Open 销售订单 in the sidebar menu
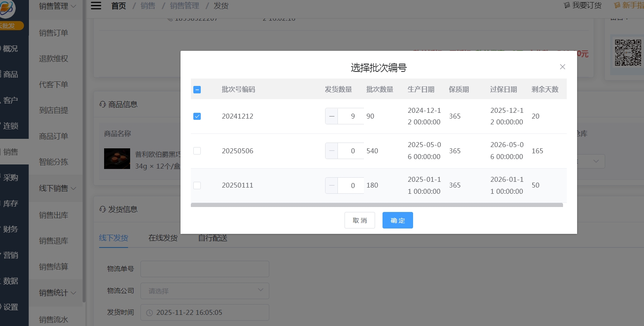This screenshot has width=644, height=326. coord(53,33)
